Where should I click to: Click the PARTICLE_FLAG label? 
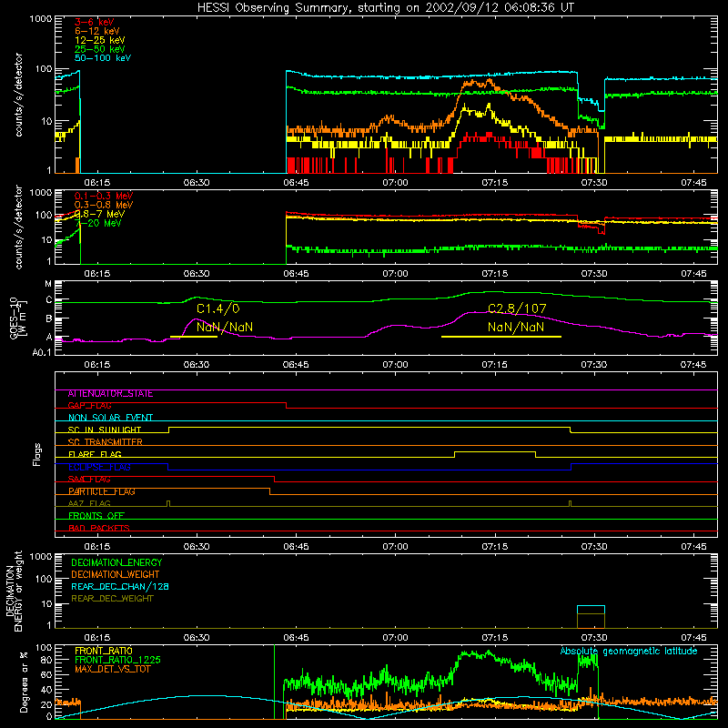[x=102, y=491]
